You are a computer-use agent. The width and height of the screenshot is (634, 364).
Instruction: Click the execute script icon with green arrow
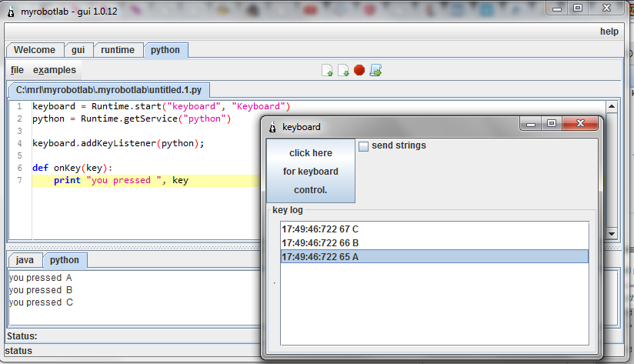pos(375,70)
